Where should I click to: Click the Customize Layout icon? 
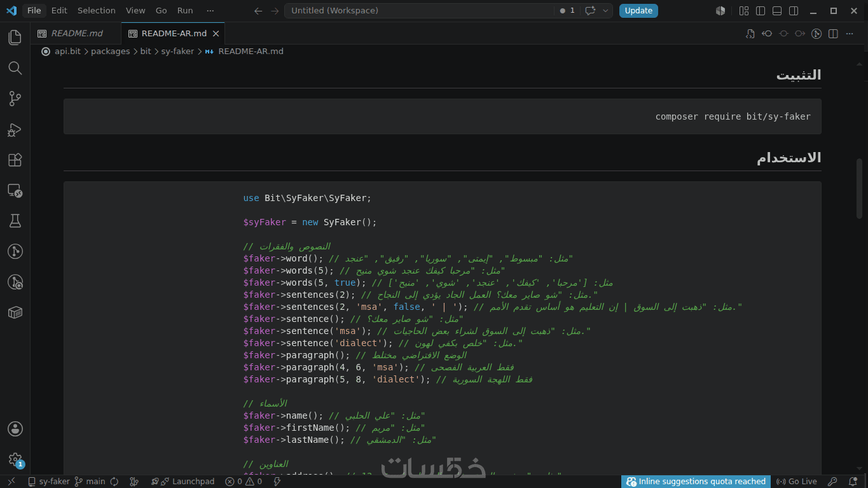(744, 11)
